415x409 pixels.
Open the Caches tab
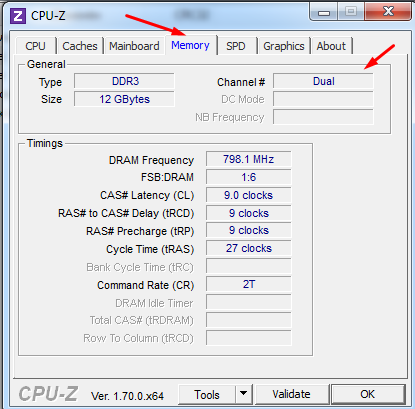pos(80,46)
